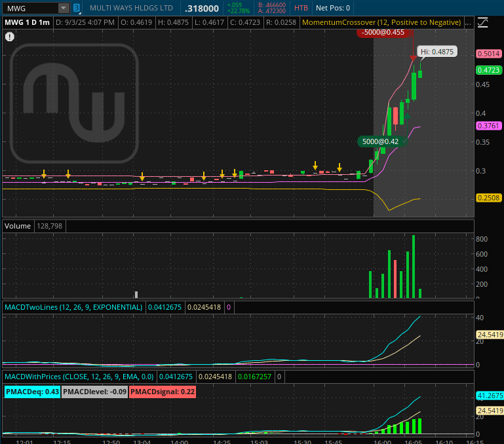The image size is (504, 444).
Task: Click the MWG 1 D 1m timeframe label
Action: 27,22
